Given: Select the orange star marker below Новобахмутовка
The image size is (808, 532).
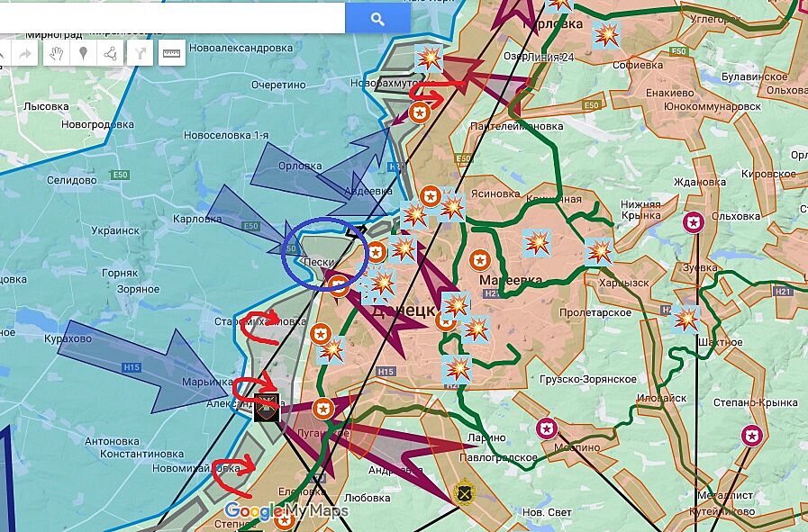Looking at the screenshot, I should point(418,113).
